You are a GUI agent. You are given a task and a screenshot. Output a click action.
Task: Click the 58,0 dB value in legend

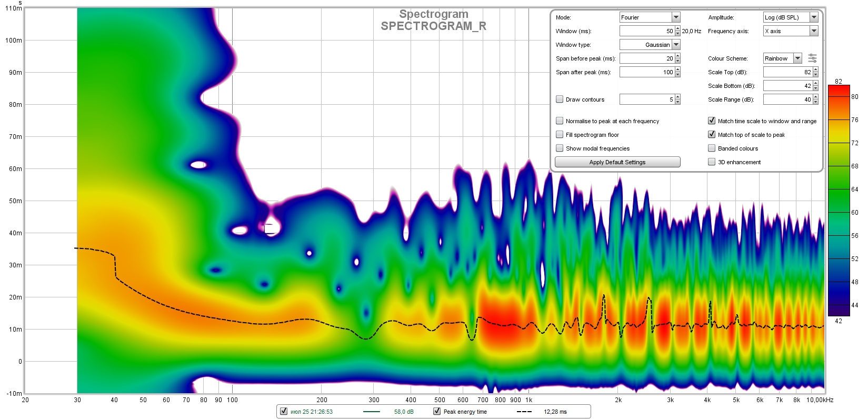(404, 412)
